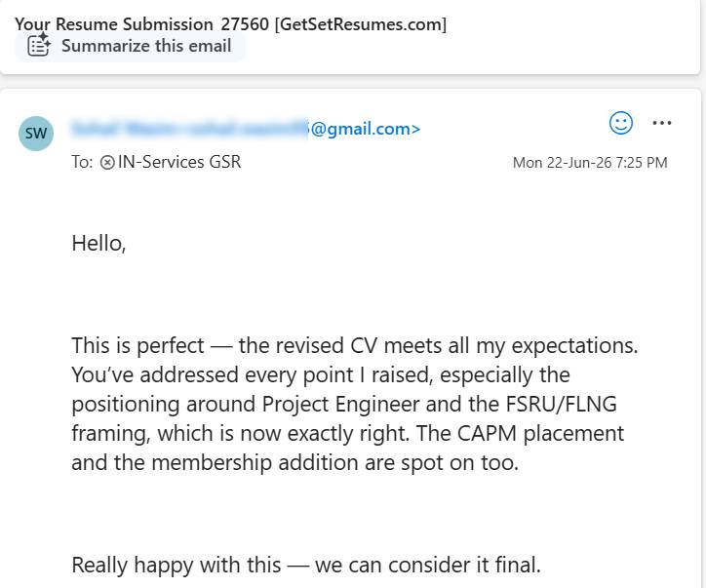Click the "Hello," greeting line
The image size is (706, 588).
(x=98, y=243)
